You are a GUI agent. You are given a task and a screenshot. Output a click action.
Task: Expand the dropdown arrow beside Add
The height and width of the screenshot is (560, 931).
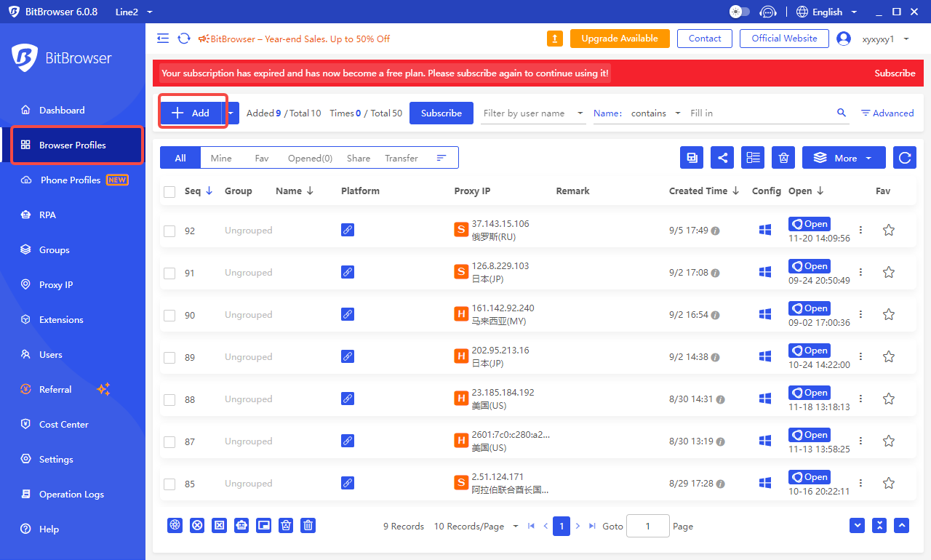[x=231, y=113]
